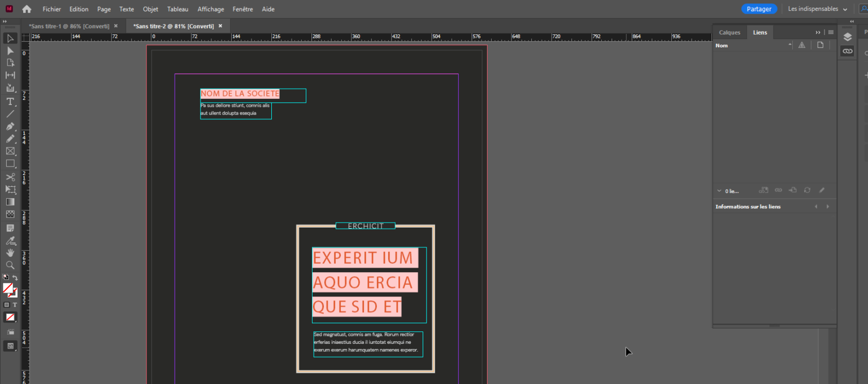This screenshot has height=384, width=868.
Task: Select the Gradient Swatch tool
Action: coord(10,202)
